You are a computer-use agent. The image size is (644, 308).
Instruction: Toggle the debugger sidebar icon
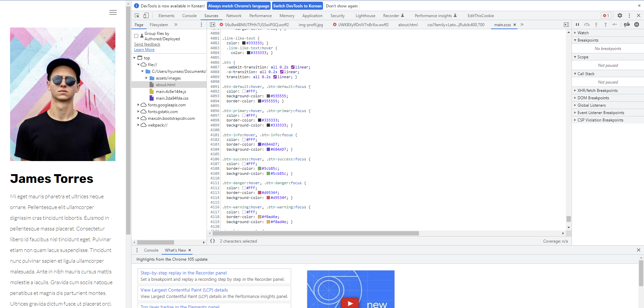coord(566,24)
